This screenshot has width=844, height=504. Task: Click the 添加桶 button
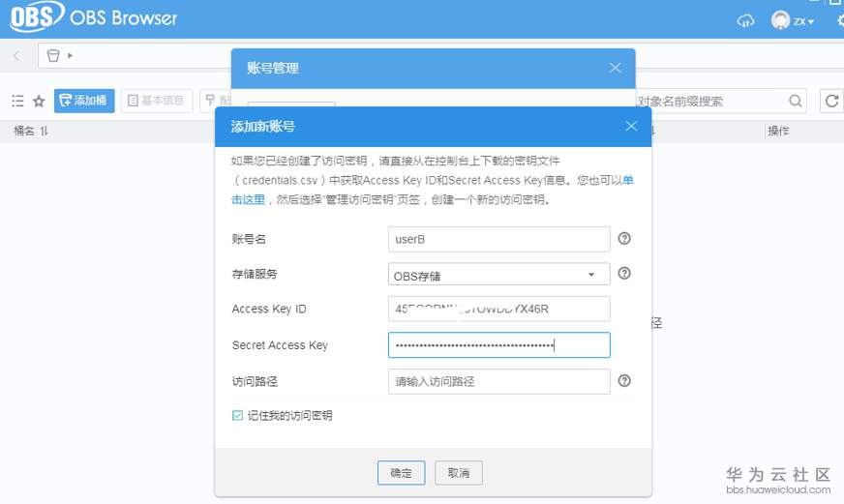84,101
